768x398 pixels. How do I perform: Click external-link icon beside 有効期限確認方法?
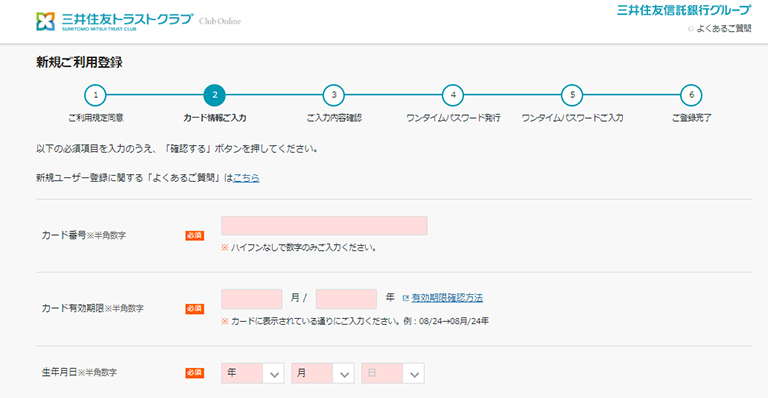[x=406, y=298]
